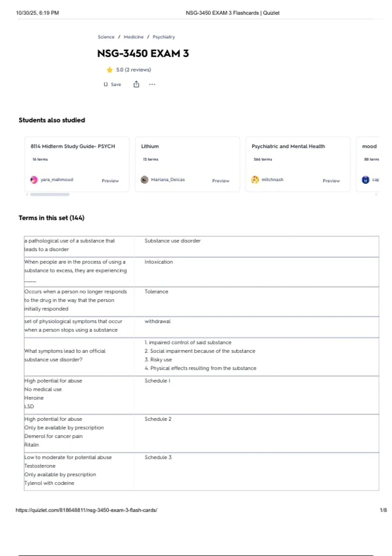Preview the Psychiatric and Mental Health set
Image resolution: width=392 pixels, height=556 pixels.
[x=331, y=181]
